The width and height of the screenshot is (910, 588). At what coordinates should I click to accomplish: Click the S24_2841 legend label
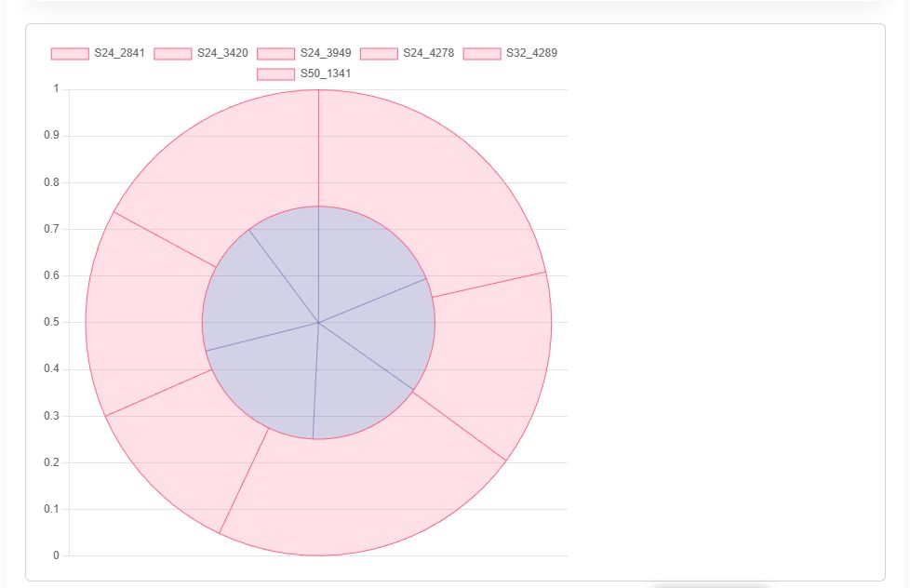(x=119, y=53)
